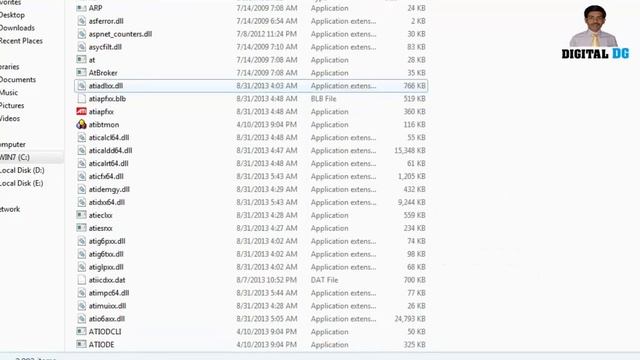
Task: Select the WIN7 (C:) drive
Action: click(x=15, y=157)
